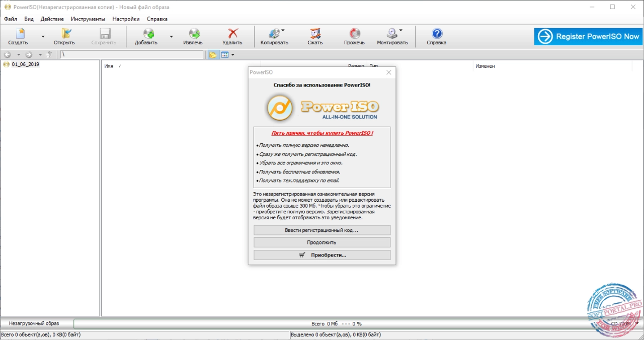Click the Удалить (Delete) red X icon
Viewport: 644px width, 340px height.
click(233, 34)
